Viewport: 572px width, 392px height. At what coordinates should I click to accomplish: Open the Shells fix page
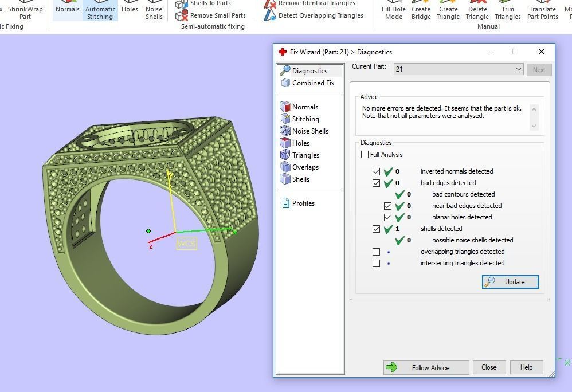tap(295, 179)
